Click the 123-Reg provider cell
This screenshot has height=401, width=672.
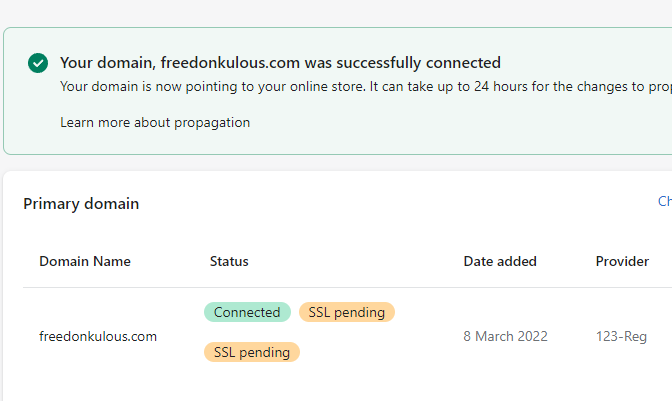click(x=621, y=336)
